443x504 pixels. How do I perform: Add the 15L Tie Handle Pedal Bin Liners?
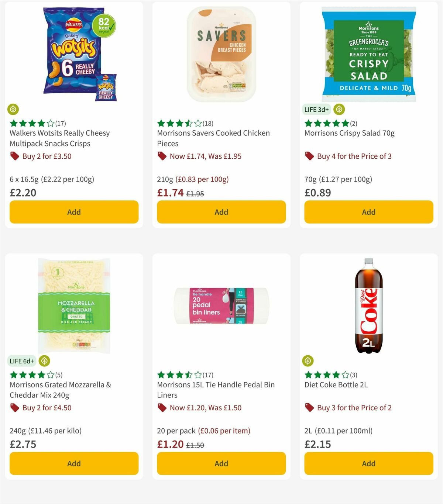point(221,463)
